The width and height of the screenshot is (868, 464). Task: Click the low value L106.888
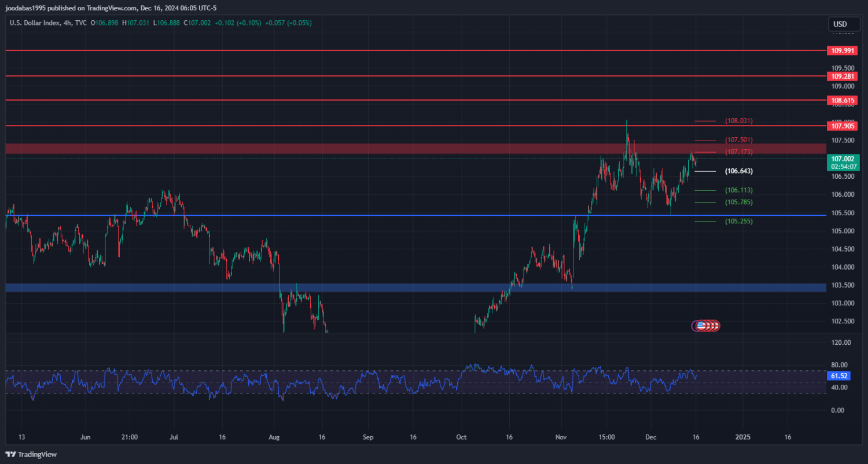(x=167, y=23)
